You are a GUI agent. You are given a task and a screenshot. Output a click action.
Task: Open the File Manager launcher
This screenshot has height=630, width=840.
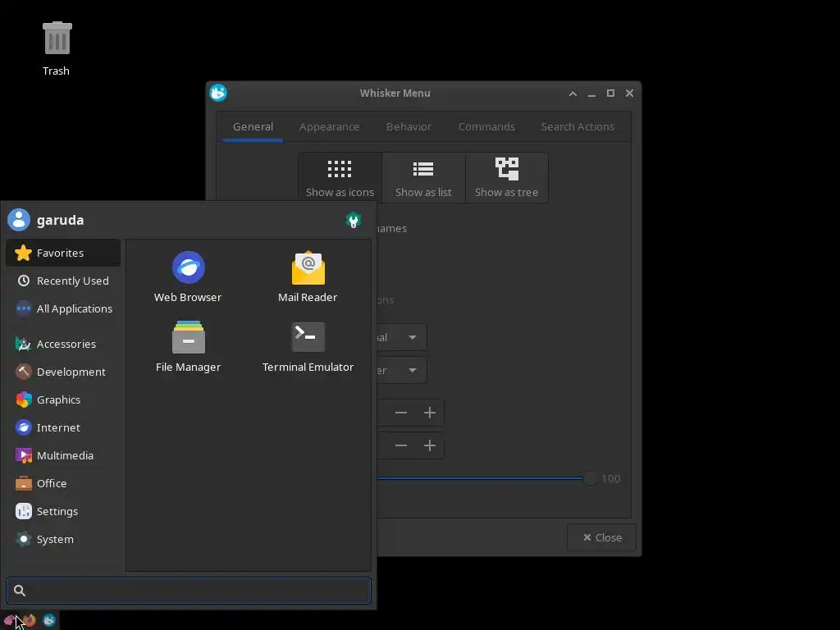click(x=188, y=347)
